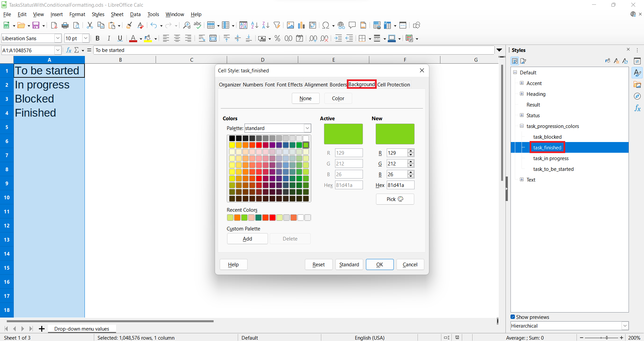
Task: Toggle bold formatting
Action: coord(97,38)
